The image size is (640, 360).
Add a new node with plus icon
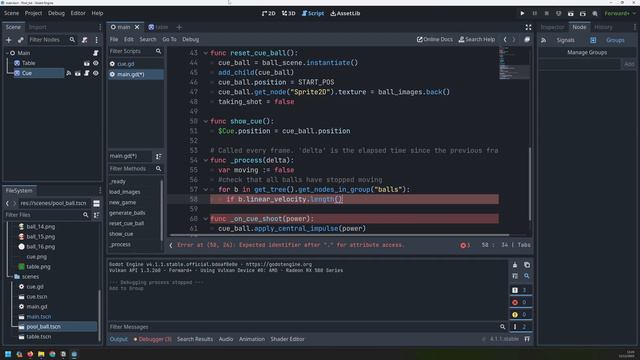9,40
